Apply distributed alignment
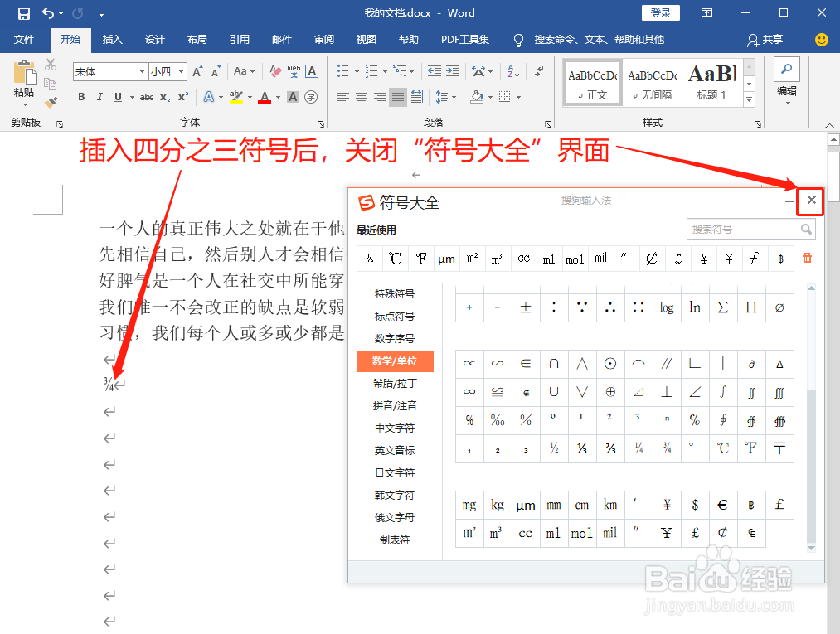Viewport: 840px width, 634px height. pos(416,97)
